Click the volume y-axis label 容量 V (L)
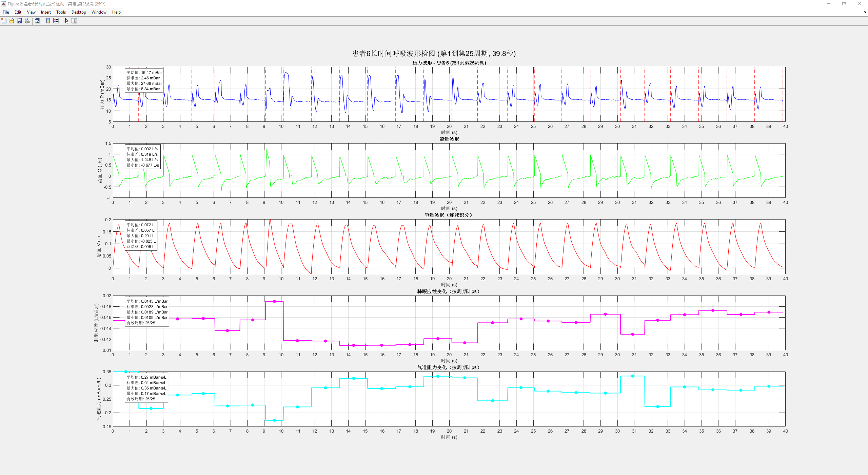868x475 pixels. coord(99,247)
